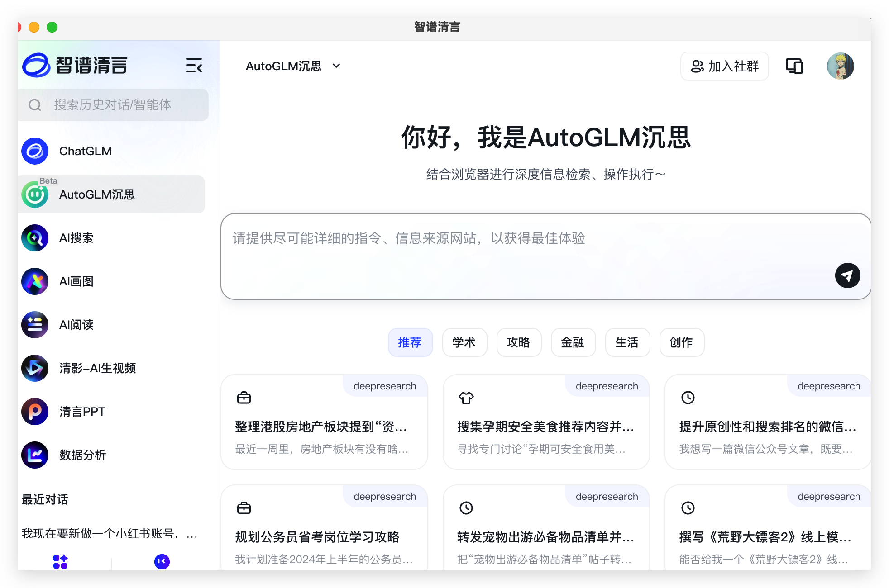889x588 pixels.
Task: Open the recent chat about 小红书账号
Action: tap(110, 534)
